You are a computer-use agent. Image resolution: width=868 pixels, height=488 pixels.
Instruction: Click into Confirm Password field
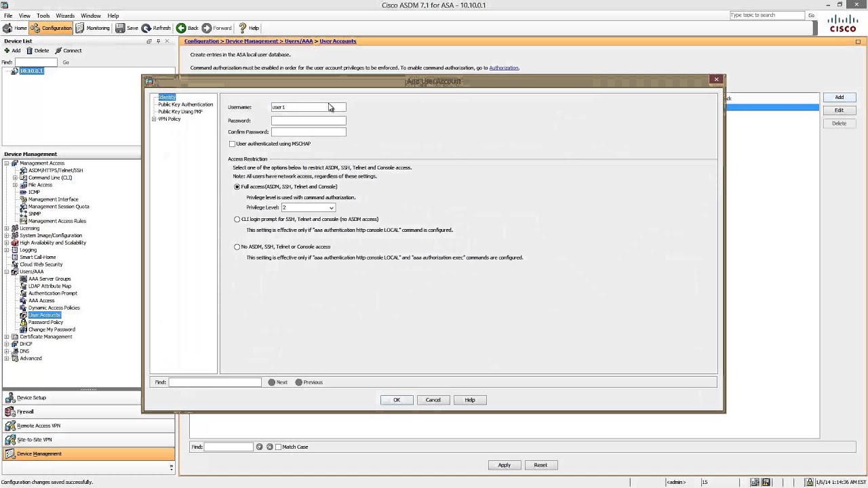[x=309, y=132]
